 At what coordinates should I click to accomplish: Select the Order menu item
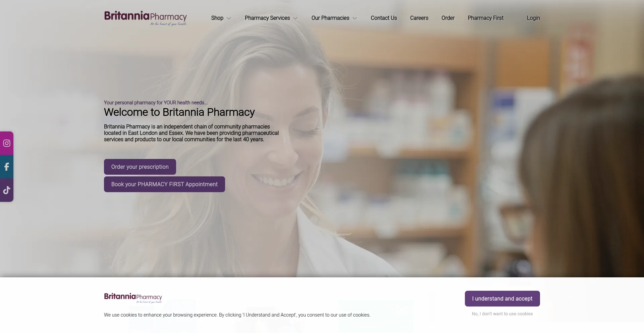pos(448,18)
